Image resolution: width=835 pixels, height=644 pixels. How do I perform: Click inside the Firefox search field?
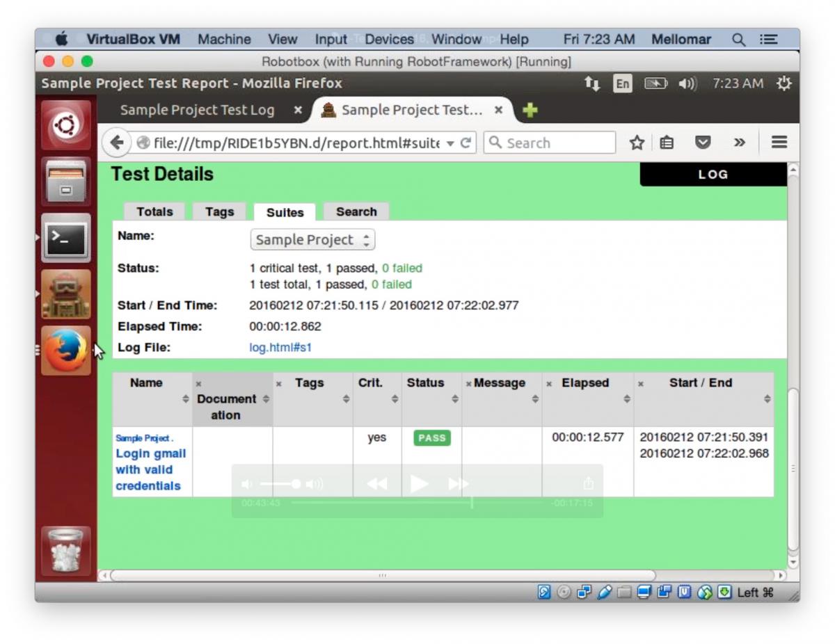tap(557, 143)
